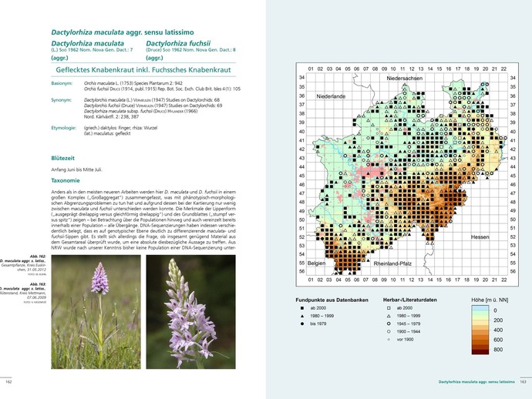Viewport: 532px width, 399px height.
Task: Click the heading 'Dactylorhiza fuchsii'
Action: click(178, 43)
